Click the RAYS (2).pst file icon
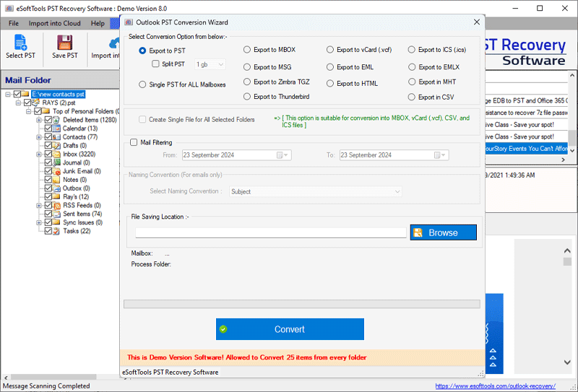This screenshot has width=578, height=392. coord(36,103)
